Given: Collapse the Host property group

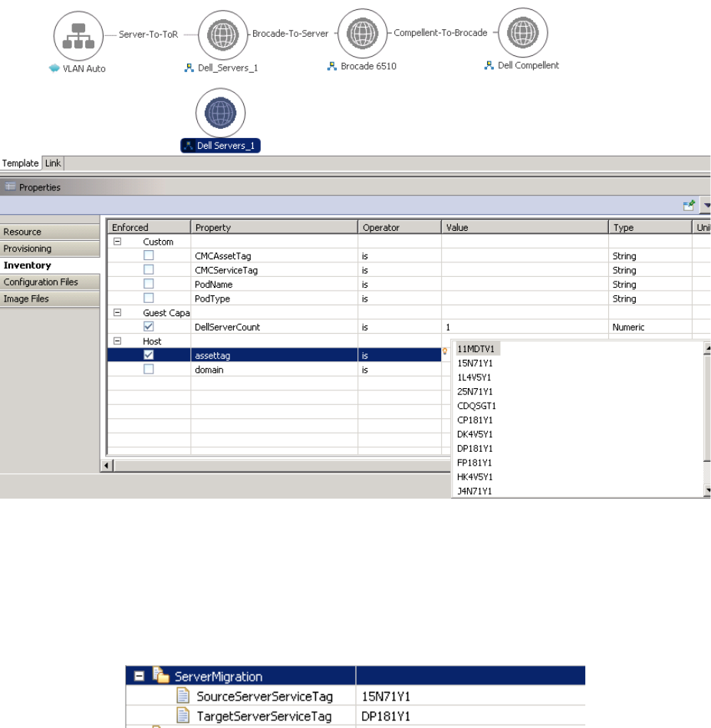Looking at the screenshot, I should pyautogui.click(x=117, y=341).
